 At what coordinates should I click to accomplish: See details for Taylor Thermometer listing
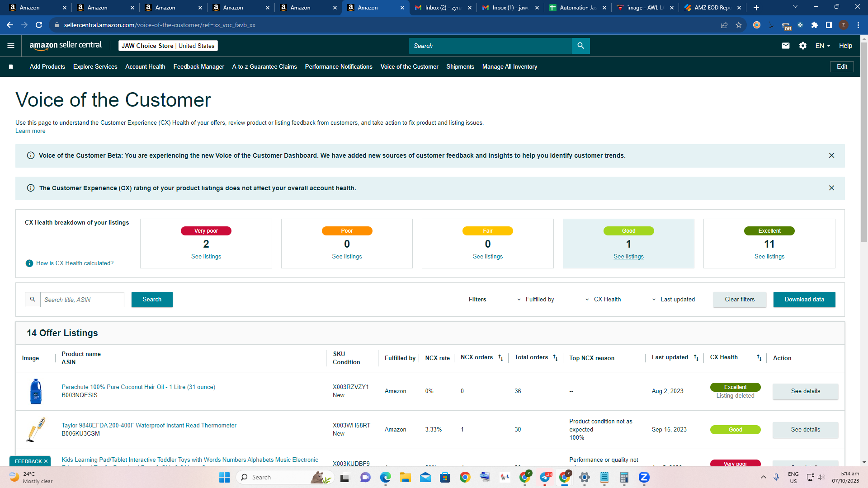805,430
